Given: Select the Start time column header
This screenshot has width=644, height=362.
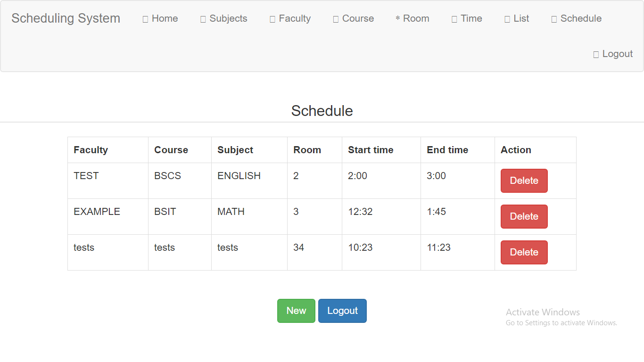Looking at the screenshot, I should click(371, 149).
